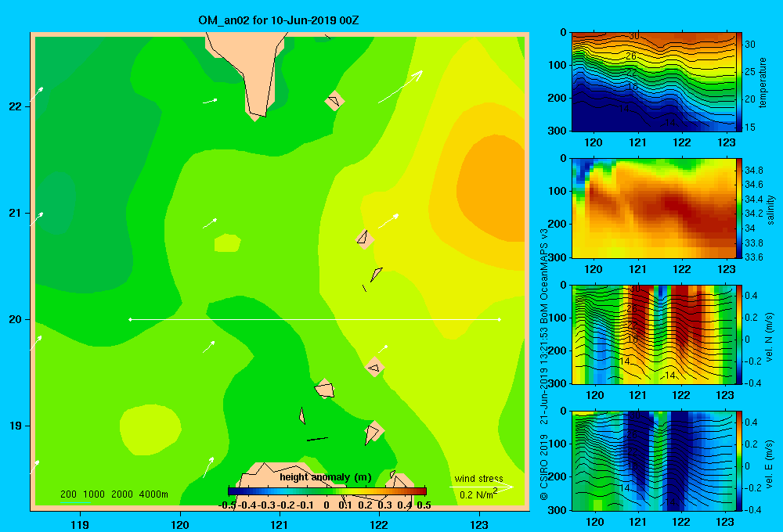This screenshot has width=783, height=532.
Task: Select the white transect line across the map
Action: pos(315,319)
